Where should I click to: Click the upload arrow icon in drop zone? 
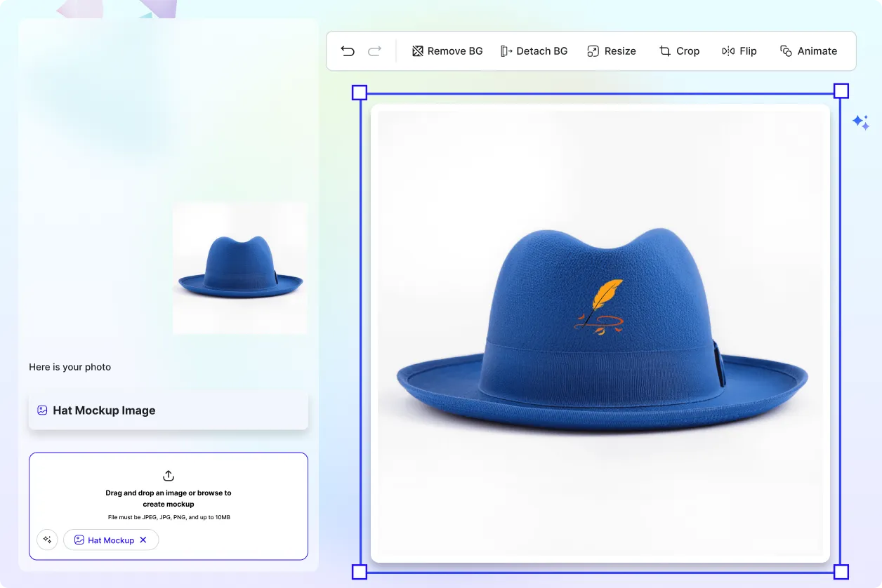168,476
